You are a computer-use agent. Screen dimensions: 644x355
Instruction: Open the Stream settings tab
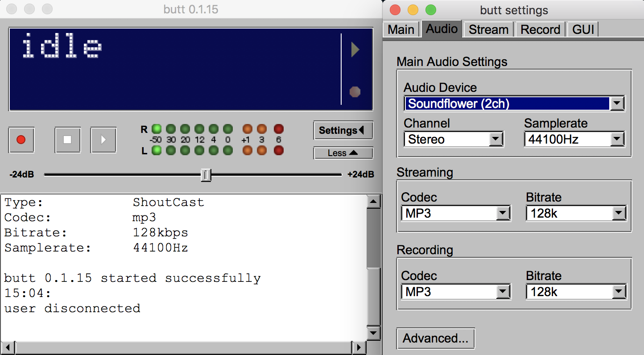[x=488, y=29]
